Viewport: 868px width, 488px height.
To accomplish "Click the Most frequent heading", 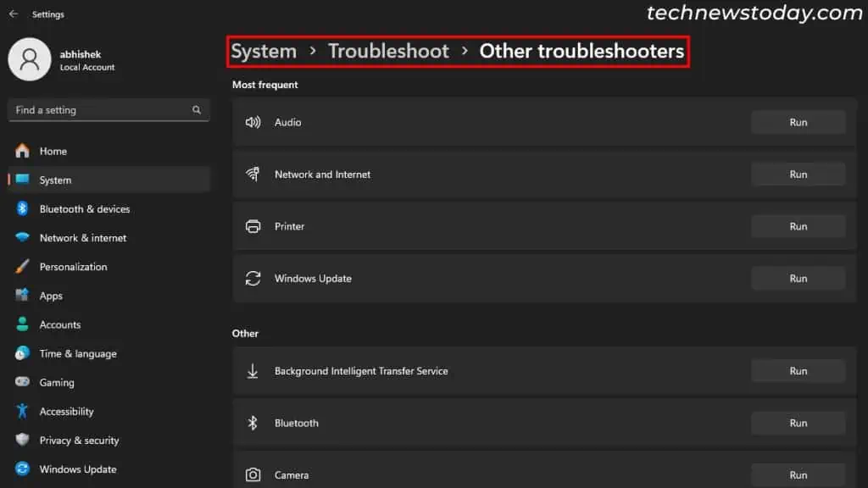I will point(265,85).
